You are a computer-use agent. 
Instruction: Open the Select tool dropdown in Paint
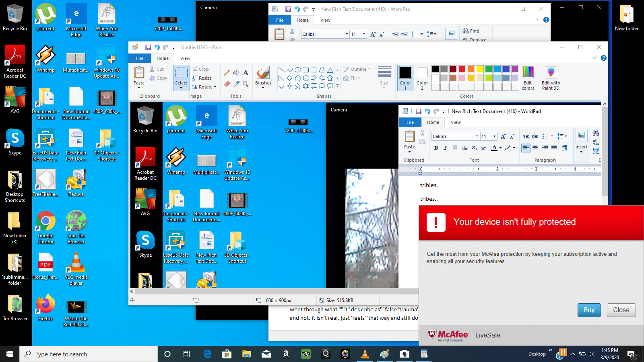[181, 86]
